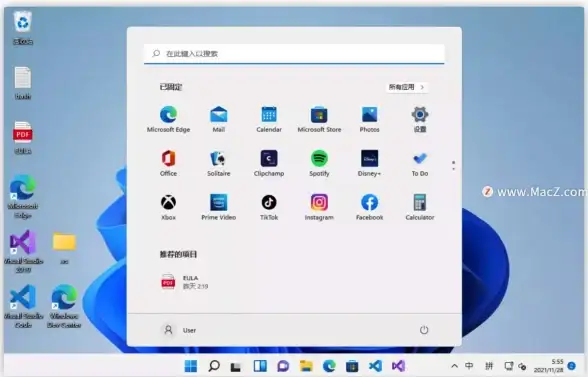The width and height of the screenshot is (588, 377).
Task: Launch the Xbox app
Action: 168,207
